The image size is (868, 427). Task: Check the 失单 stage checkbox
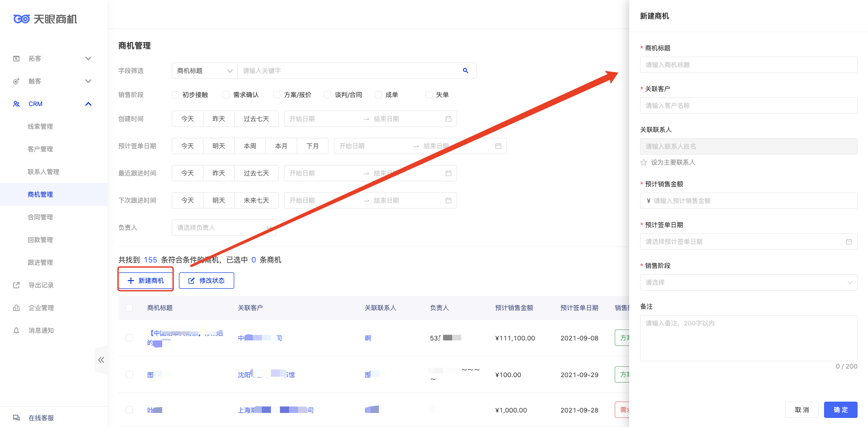(429, 95)
